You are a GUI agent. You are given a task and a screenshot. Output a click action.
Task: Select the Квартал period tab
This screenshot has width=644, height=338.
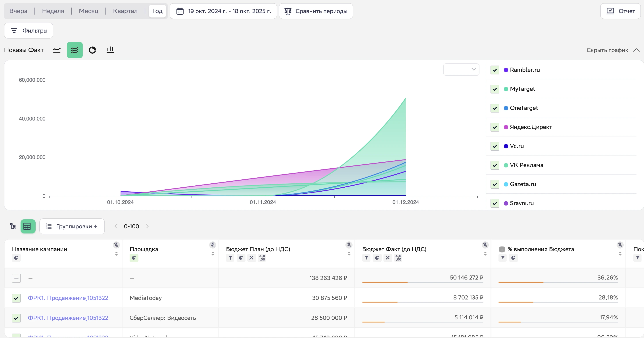[x=125, y=11]
